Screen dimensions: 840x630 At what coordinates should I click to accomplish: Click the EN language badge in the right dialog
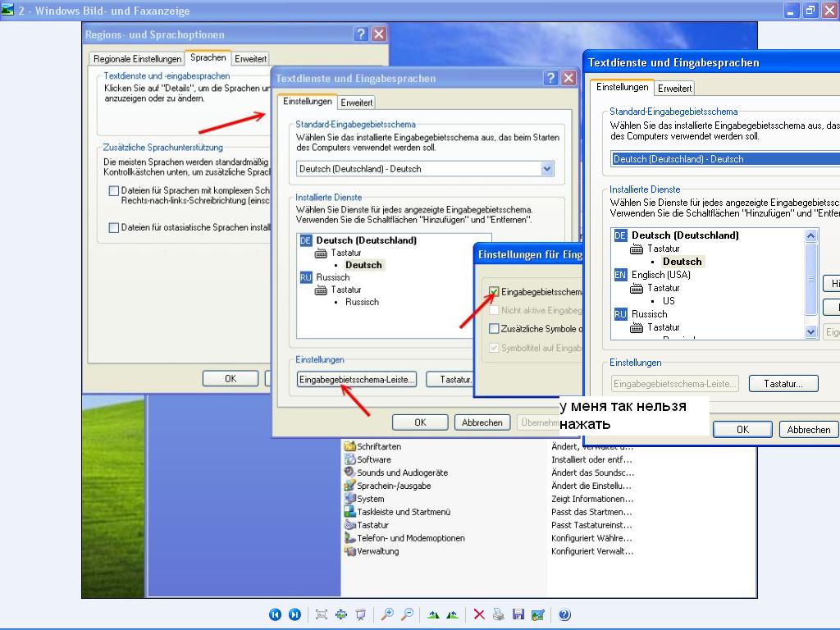(x=620, y=275)
